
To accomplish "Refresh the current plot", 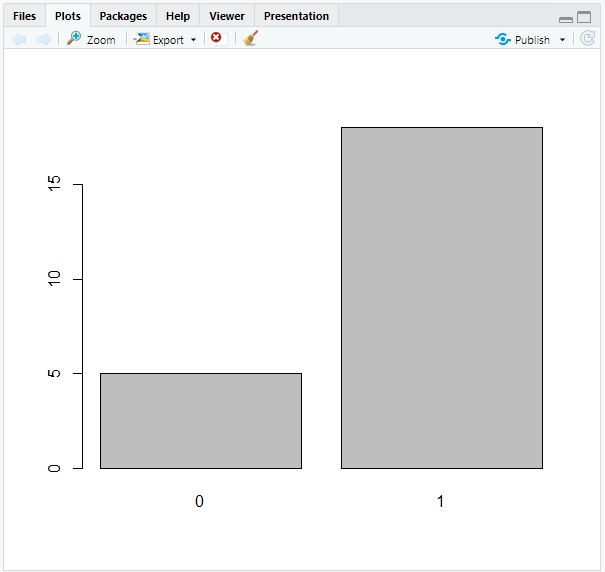I will [x=588, y=39].
